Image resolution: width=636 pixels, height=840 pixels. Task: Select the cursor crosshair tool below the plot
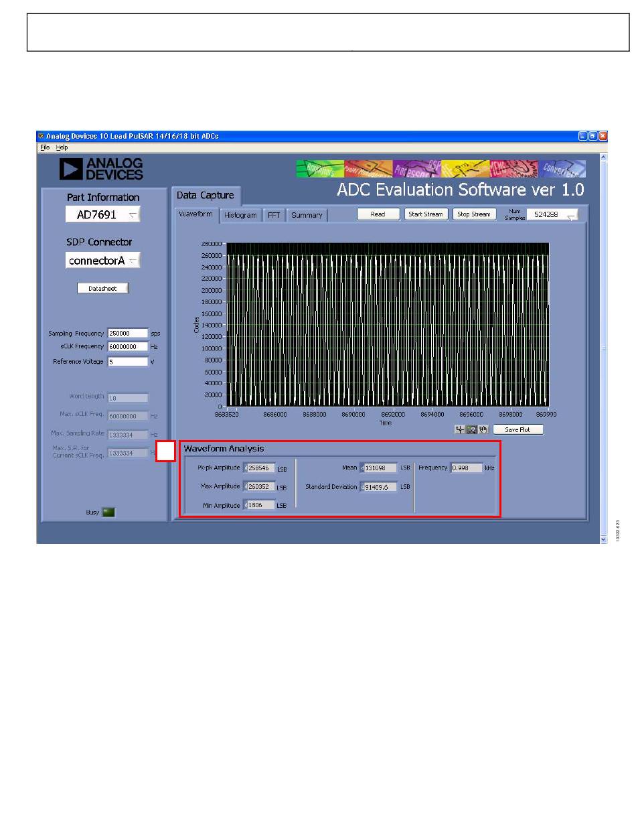pos(459,429)
